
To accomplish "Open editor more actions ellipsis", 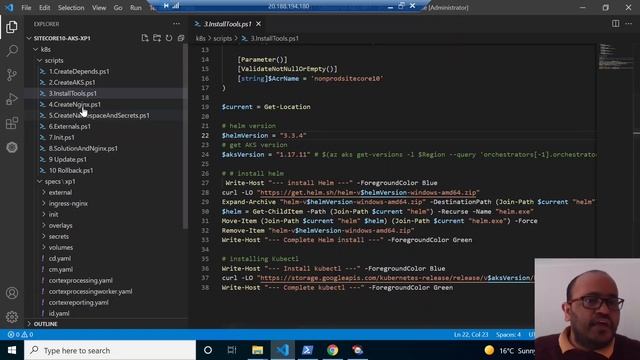I will pyautogui.click(x=628, y=24).
